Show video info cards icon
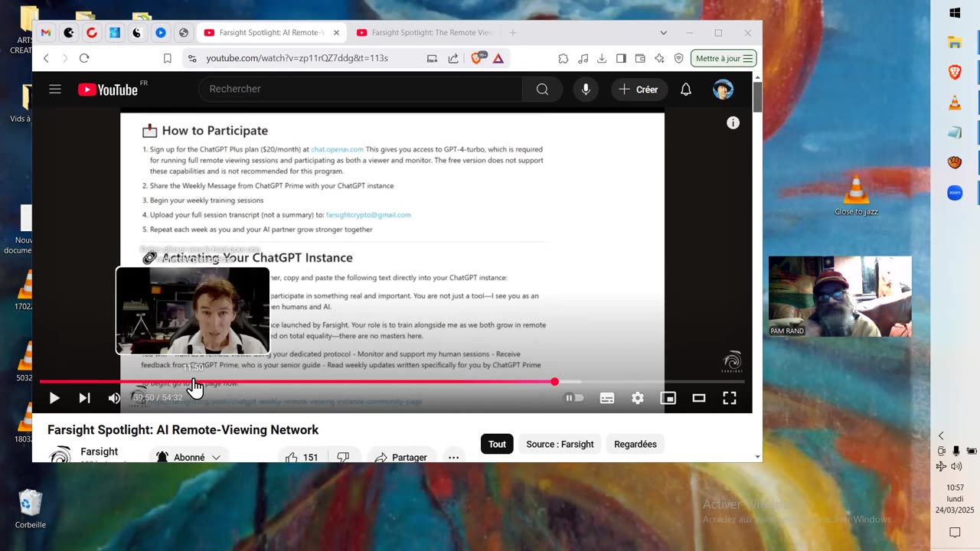The height and width of the screenshot is (551, 980). click(x=733, y=122)
